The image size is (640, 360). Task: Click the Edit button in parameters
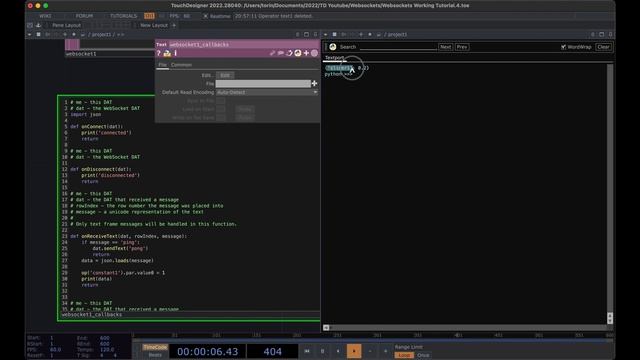tap(225, 75)
